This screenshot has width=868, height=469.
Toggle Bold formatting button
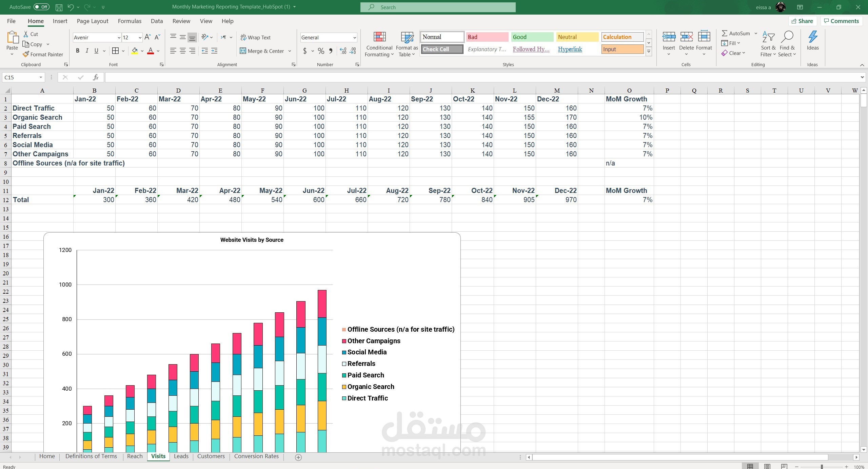(x=78, y=51)
